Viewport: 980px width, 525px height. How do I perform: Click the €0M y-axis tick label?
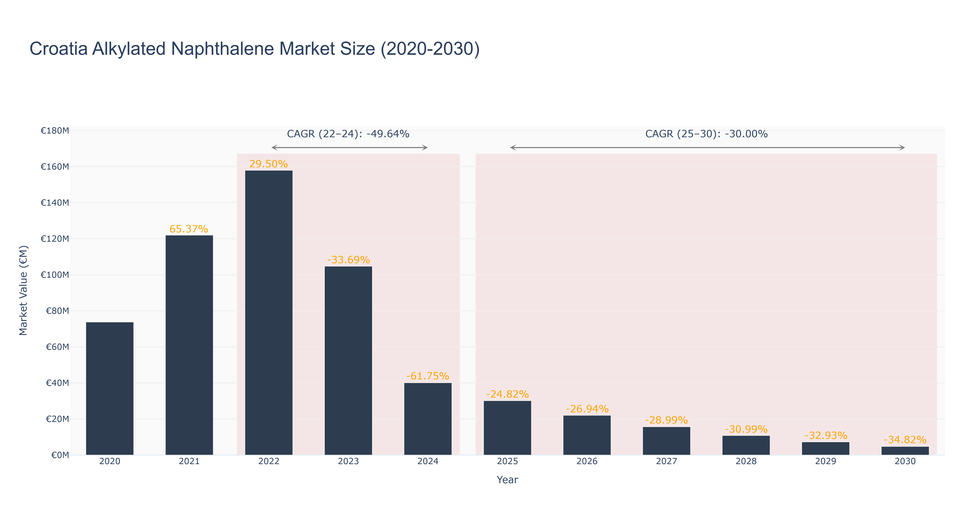[x=60, y=455]
